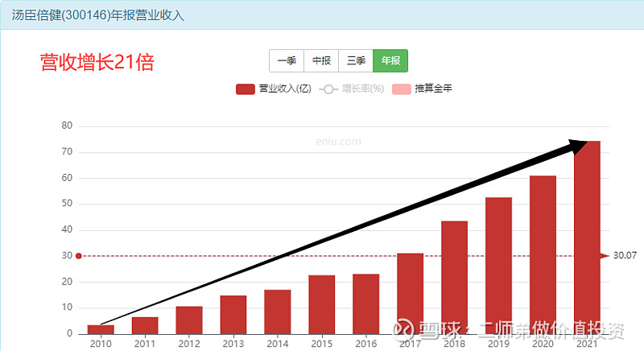Viewport: 644px width, 351px height.
Task: Click the 2011 revenue bar
Action: pyautogui.click(x=145, y=325)
